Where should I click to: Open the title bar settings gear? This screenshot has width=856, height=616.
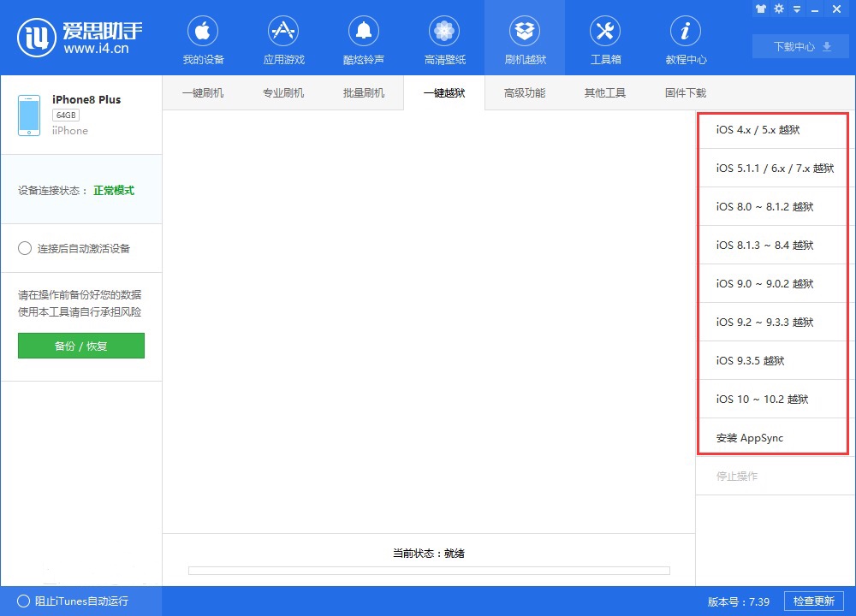click(x=779, y=9)
